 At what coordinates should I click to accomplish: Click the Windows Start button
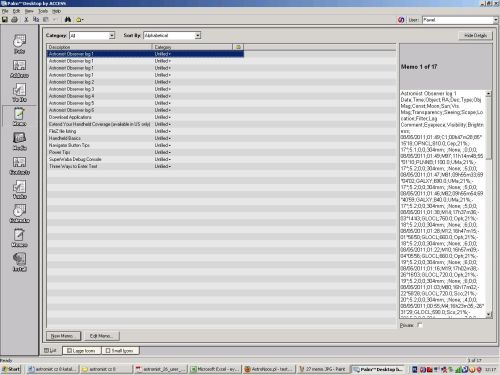(11, 369)
